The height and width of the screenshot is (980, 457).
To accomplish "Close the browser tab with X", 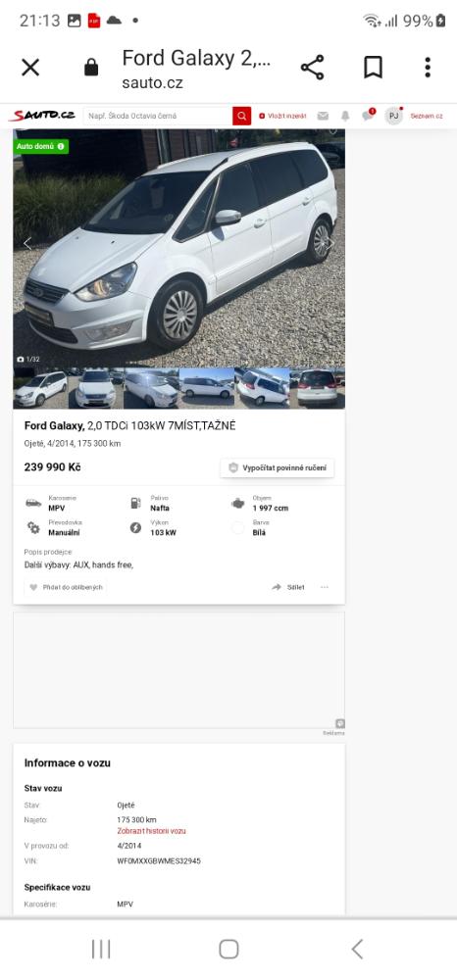I will [30, 67].
